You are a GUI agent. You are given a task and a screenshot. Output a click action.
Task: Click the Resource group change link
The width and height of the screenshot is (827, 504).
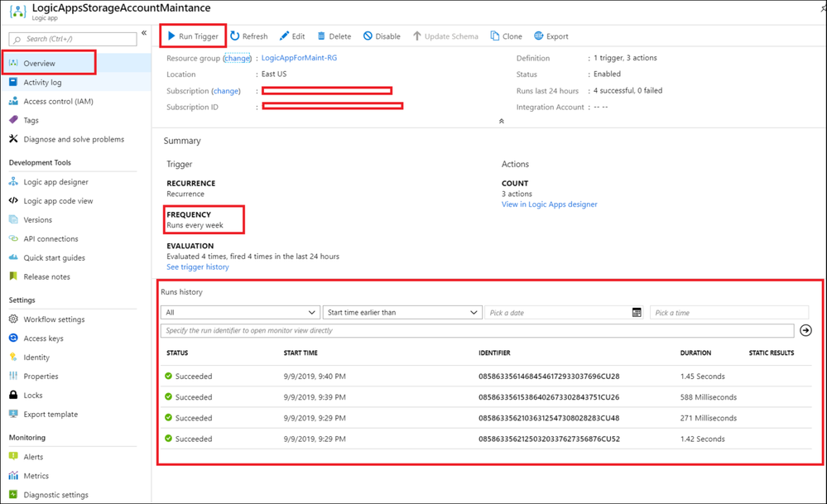pos(237,59)
